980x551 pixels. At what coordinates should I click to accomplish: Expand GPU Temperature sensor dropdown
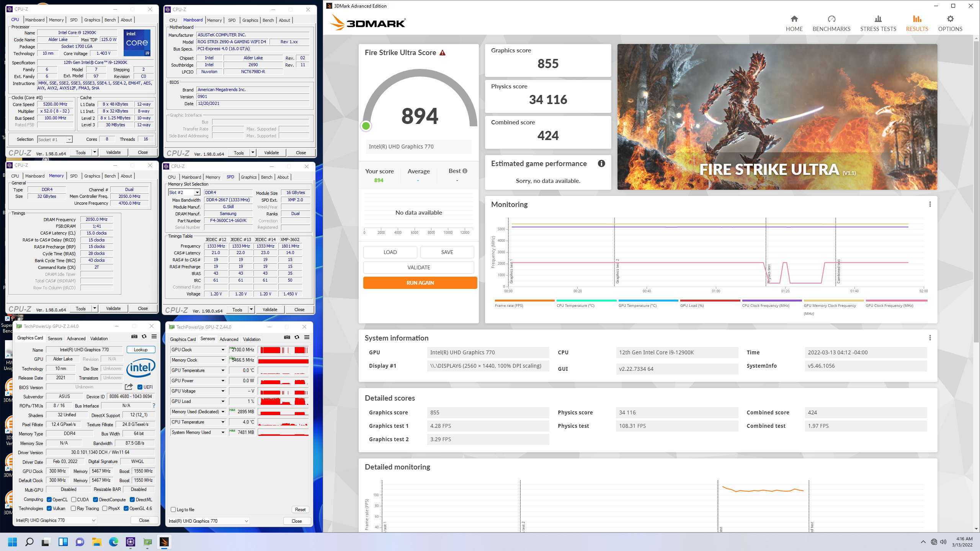tap(223, 370)
